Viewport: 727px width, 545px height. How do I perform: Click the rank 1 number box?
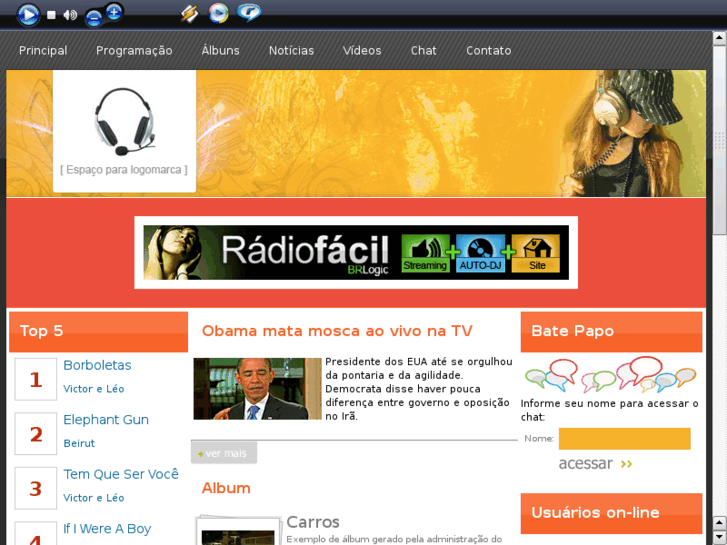tap(36, 379)
